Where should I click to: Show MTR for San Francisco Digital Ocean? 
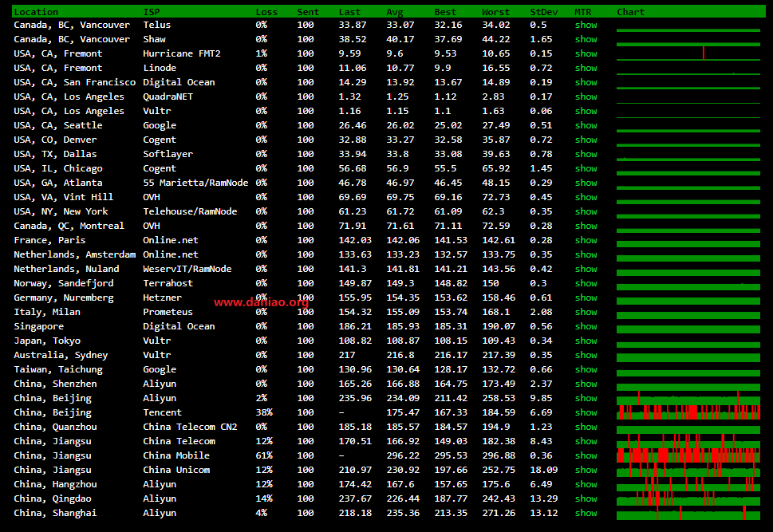coord(586,82)
